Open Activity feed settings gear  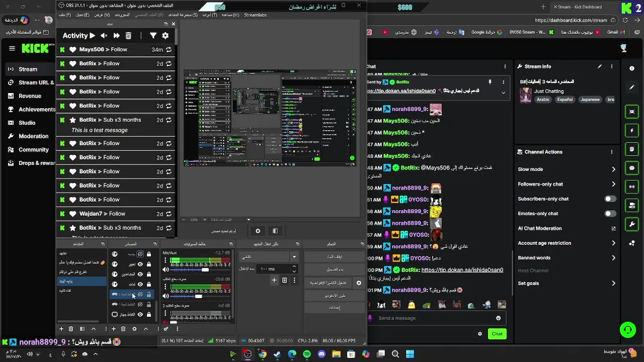coord(165,36)
